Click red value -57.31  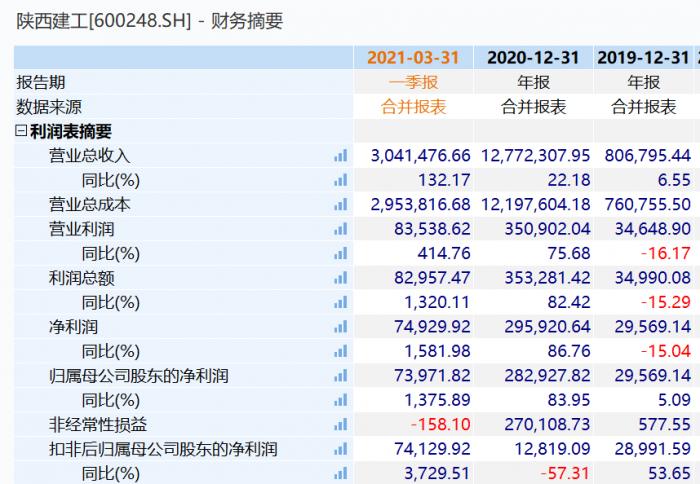(x=565, y=473)
